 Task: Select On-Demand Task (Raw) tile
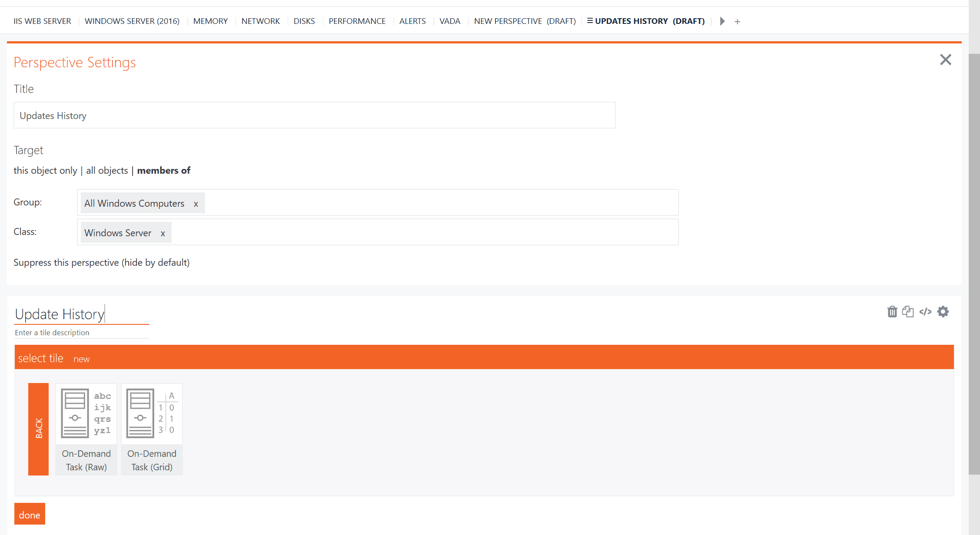86,429
